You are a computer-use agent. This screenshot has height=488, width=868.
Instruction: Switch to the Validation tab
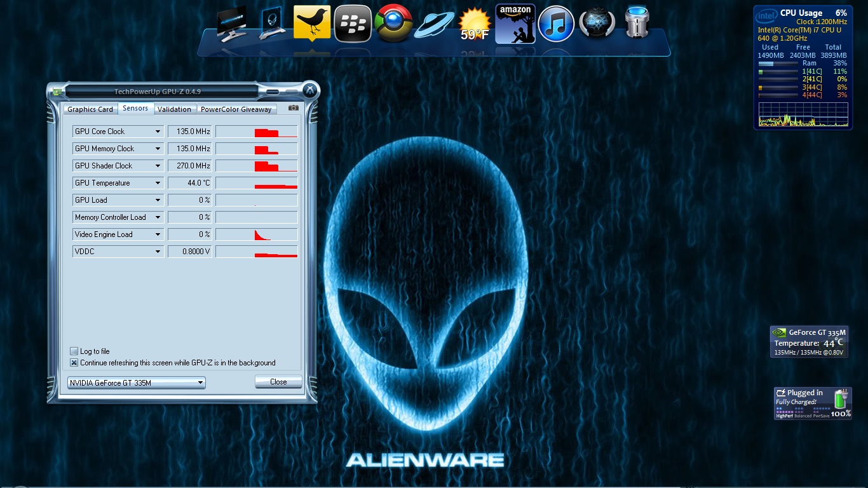pyautogui.click(x=175, y=109)
